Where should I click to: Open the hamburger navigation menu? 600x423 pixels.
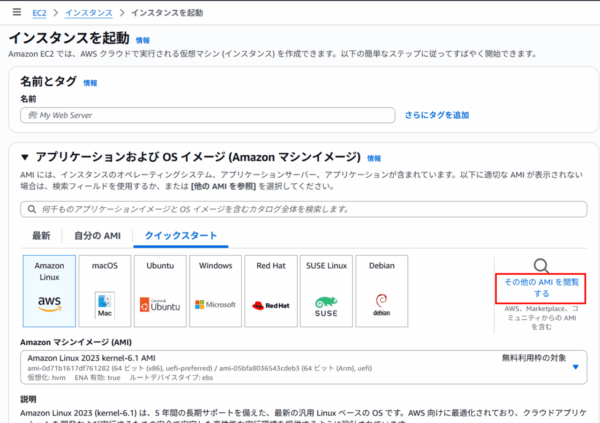(x=17, y=12)
